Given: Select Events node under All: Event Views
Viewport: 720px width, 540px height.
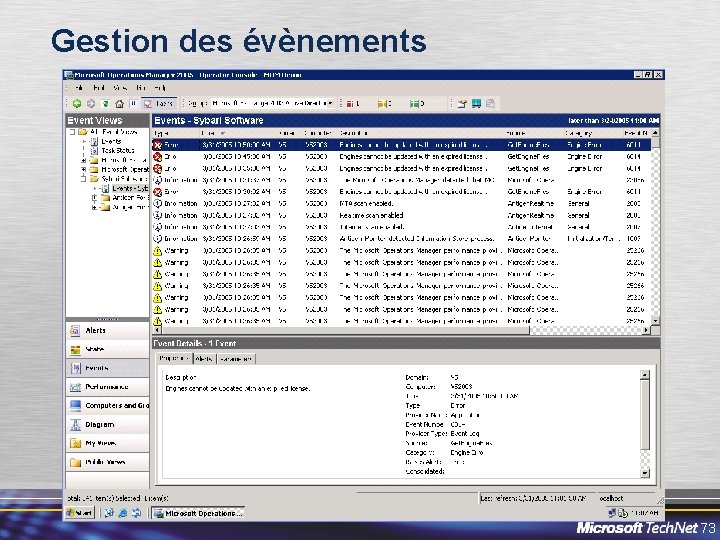Looking at the screenshot, I should (x=111, y=141).
